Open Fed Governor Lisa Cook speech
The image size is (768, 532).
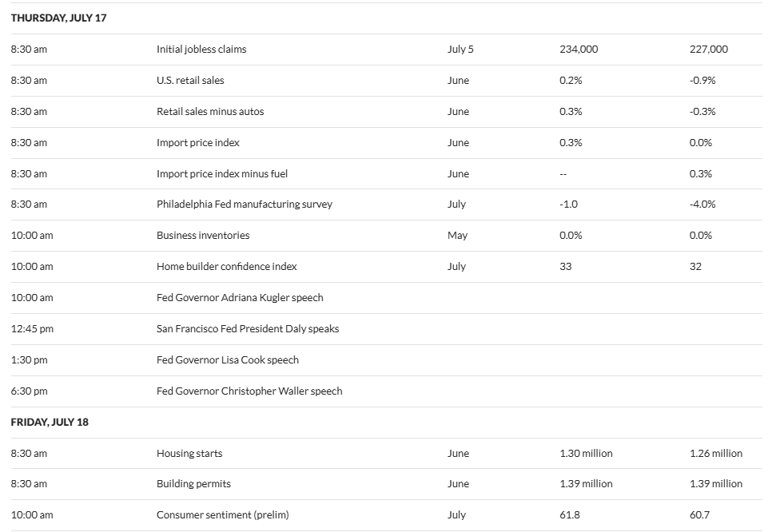[228, 360]
